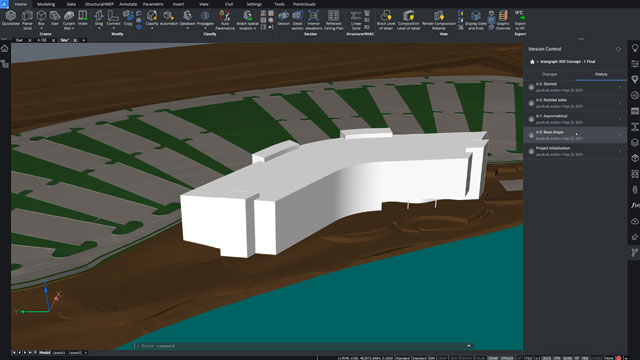Viewport: 640px width, 360px height.
Task: Select the Planar Solid tool
Action: pos(27,20)
